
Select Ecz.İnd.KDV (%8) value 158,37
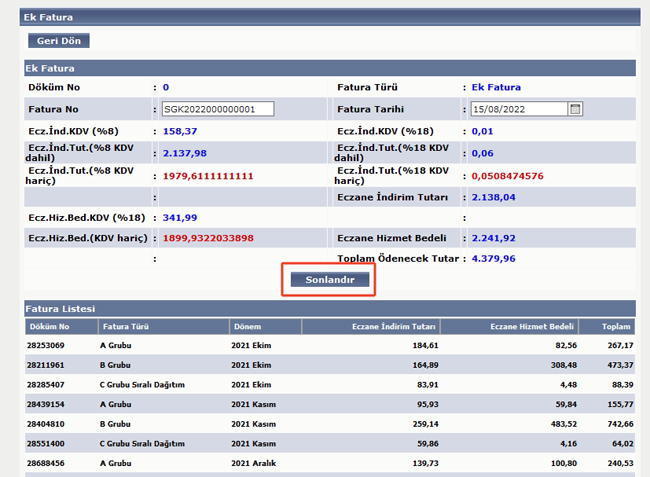(180, 131)
